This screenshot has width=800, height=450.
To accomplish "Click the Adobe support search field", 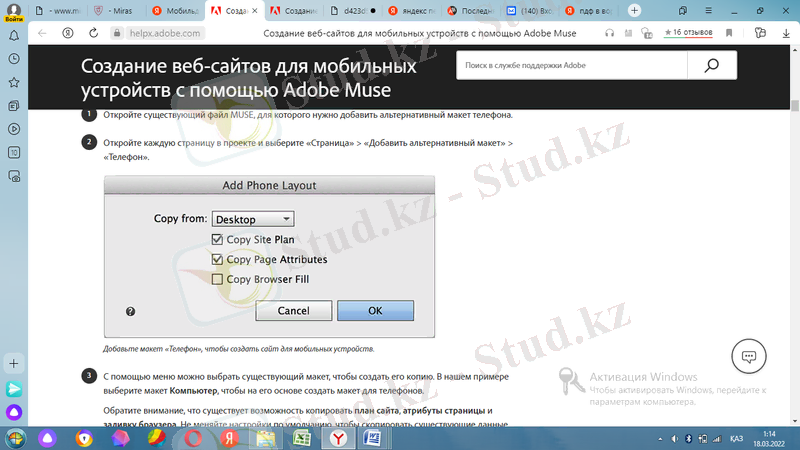I will [x=571, y=65].
